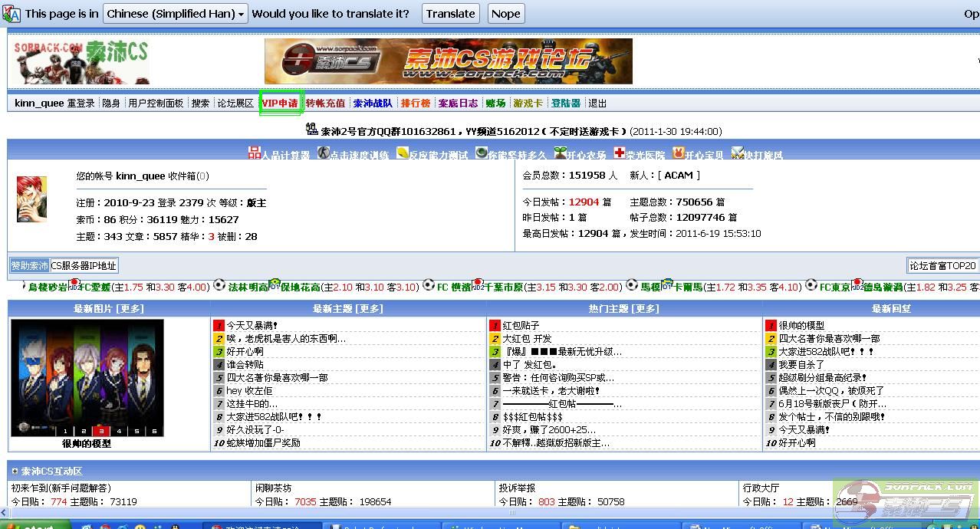Open the 开心宝贝 icon
Viewport: 980px width, 529px height.
click(678, 153)
